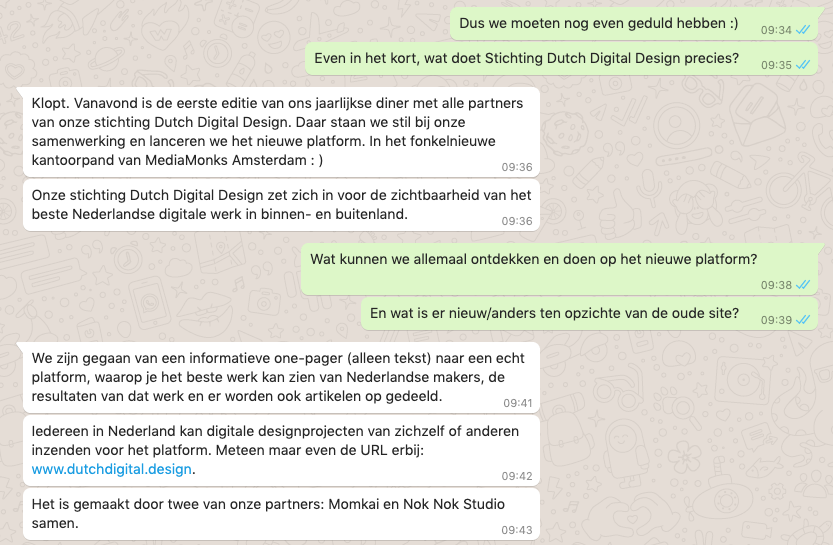Click the 09:41 timestamp
Screen dimensions: 833x545
click(x=517, y=403)
